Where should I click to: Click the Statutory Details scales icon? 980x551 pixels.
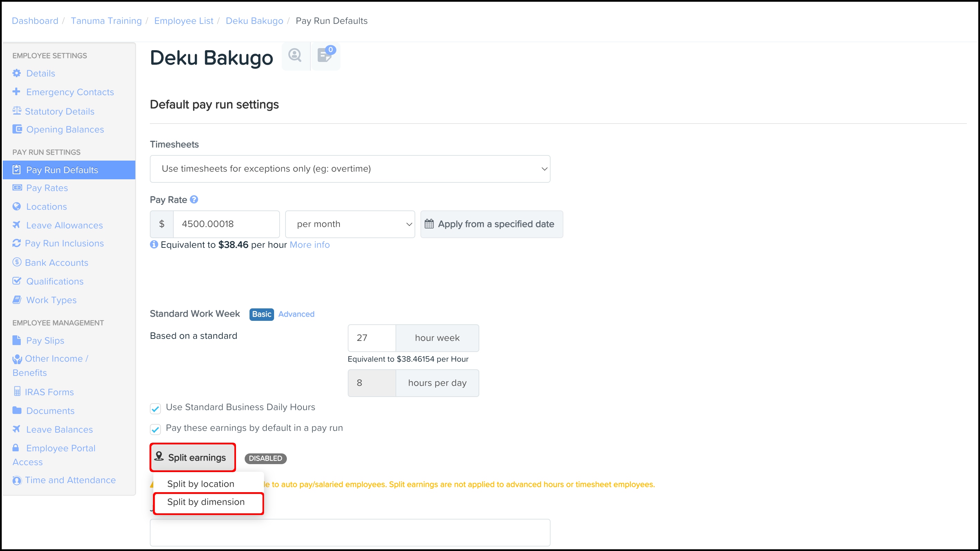(17, 111)
